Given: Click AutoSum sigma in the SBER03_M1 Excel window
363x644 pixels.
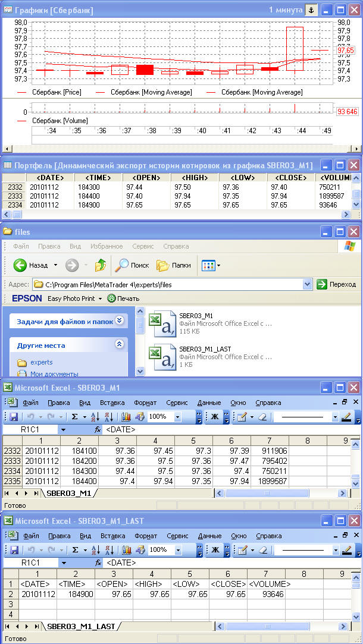Looking at the screenshot, I should click(74, 417).
